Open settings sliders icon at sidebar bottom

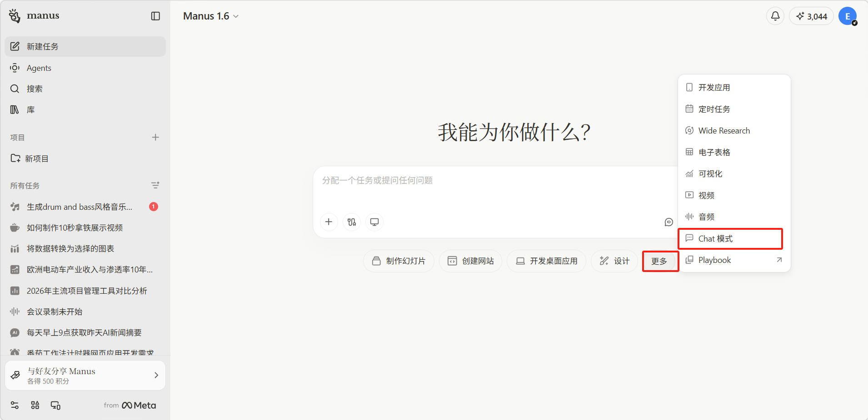15,405
